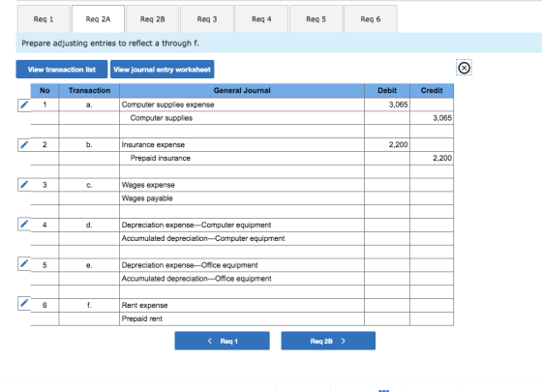Switch to the Req 4 tab
542x392 pixels.
[x=261, y=19]
